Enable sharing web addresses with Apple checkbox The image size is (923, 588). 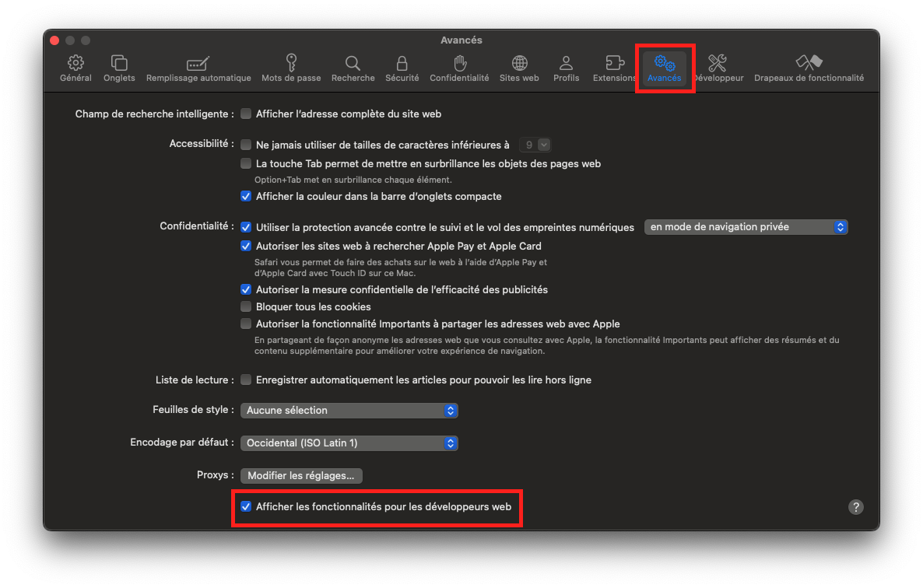pyautogui.click(x=246, y=324)
